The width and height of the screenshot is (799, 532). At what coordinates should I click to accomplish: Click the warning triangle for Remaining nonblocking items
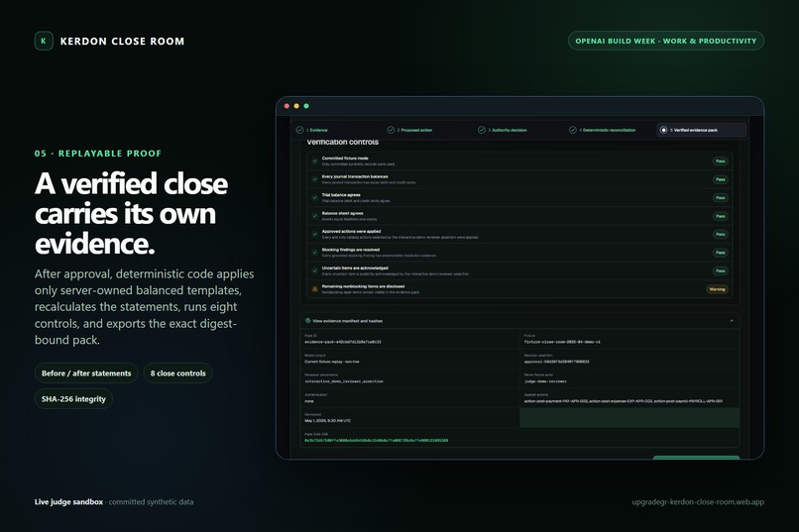click(315, 289)
